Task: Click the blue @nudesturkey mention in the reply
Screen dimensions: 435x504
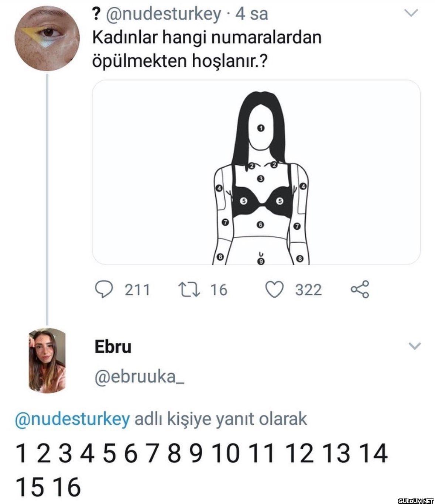Action: pos(72,419)
